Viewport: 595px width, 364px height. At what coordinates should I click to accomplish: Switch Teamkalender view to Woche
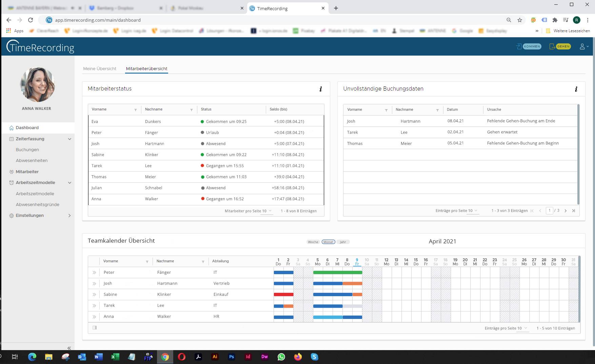tap(313, 242)
